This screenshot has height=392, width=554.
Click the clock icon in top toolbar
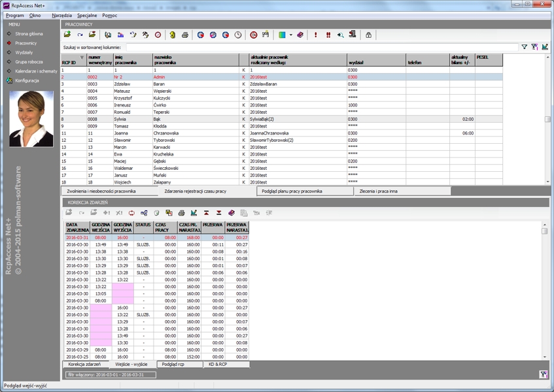238,35
